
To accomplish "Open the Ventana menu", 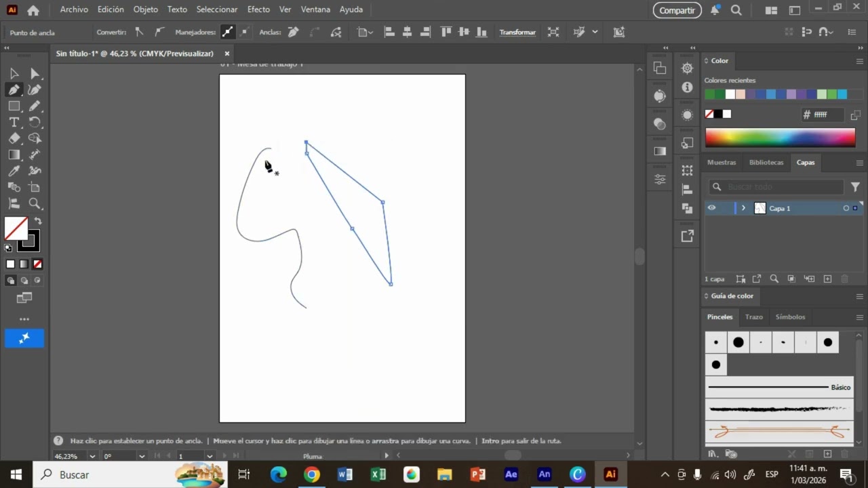I will click(315, 9).
